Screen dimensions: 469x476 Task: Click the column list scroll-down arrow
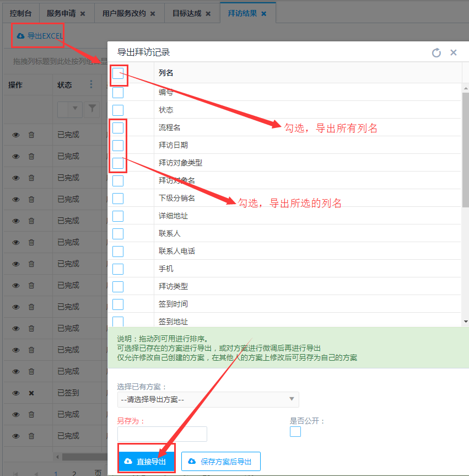tap(466, 322)
